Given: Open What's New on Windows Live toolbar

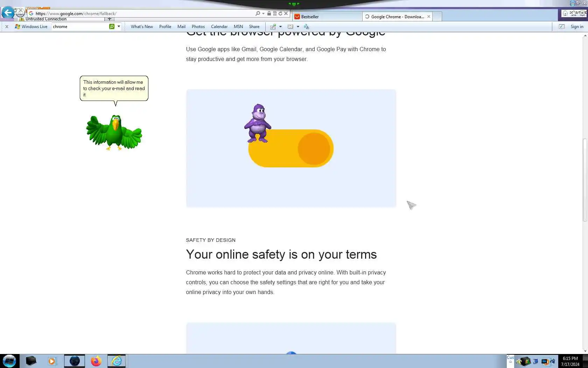Looking at the screenshot, I should [x=142, y=27].
